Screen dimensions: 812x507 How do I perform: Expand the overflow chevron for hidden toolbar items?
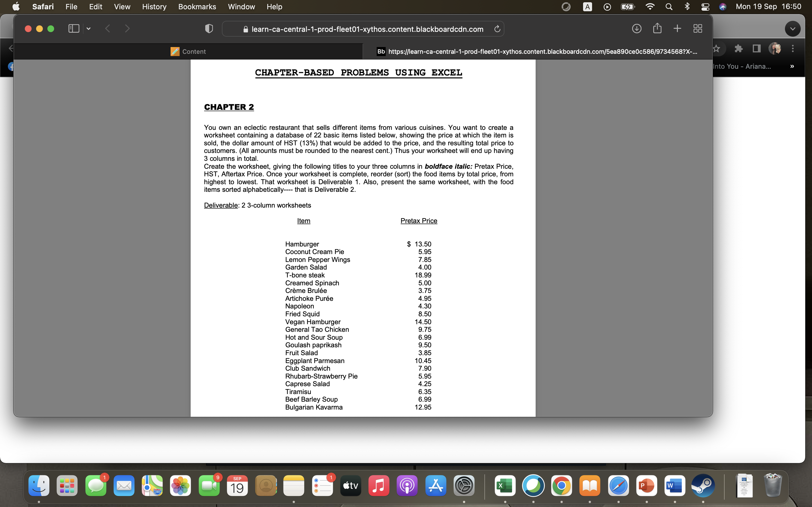point(792,66)
